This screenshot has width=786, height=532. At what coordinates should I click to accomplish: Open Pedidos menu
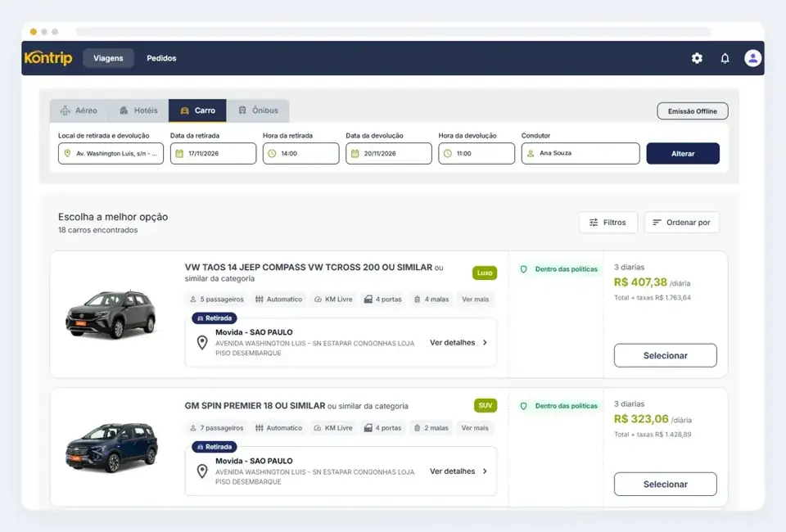(x=161, y=58)
